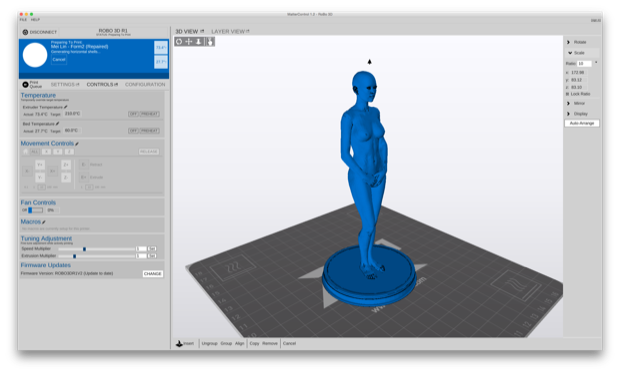Pop out the 3D View tab icon
This screenshot has width=620, height=374.
(x=202, y=31)
